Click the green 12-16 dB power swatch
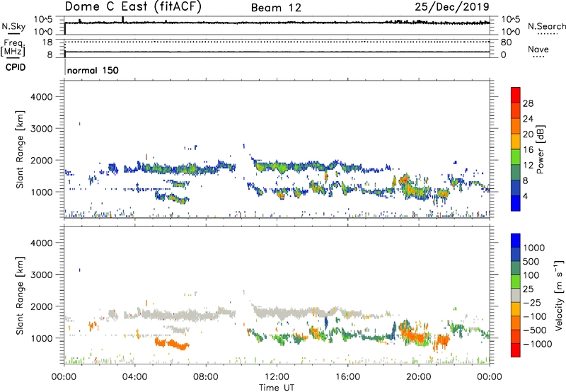Screen dimensions: 566x392 [x=516, y=157]
